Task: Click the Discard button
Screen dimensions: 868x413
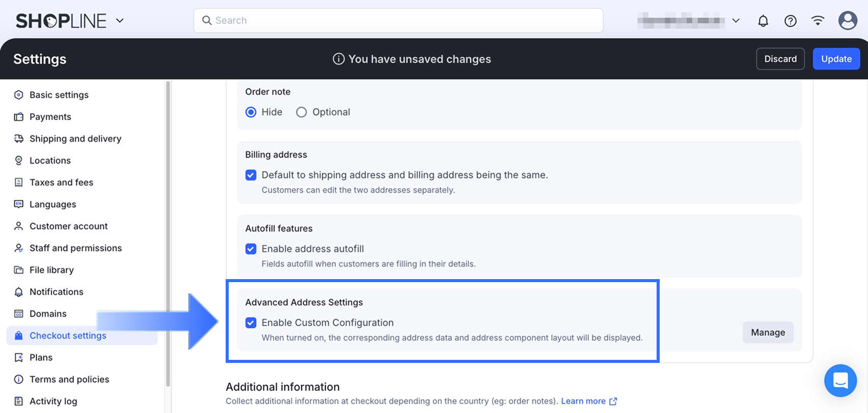Action: click(780, 59)
